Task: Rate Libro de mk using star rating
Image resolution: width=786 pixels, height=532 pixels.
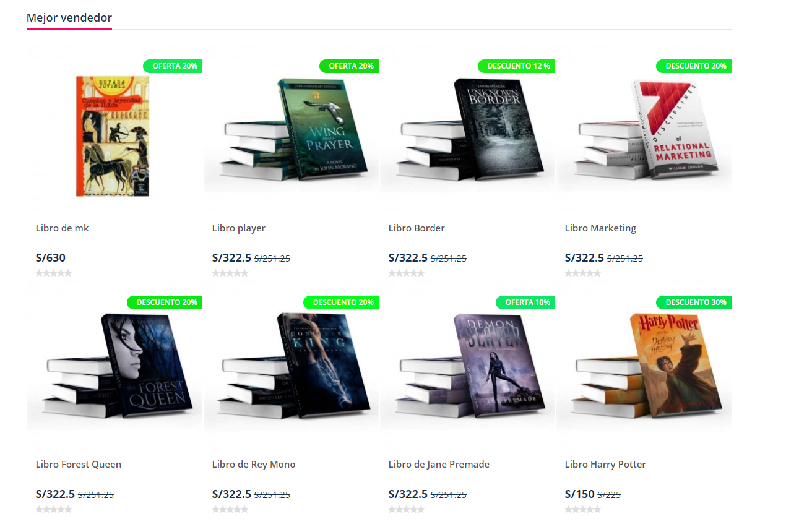Action: [54, 273]
